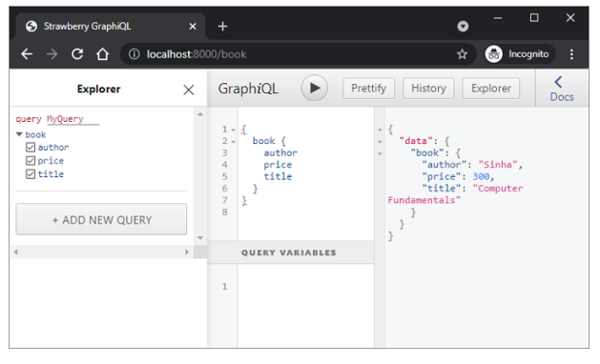This screenshot has width=600, height=364.
Task: Click the Incognito profile icon
Action: [493, 54]
